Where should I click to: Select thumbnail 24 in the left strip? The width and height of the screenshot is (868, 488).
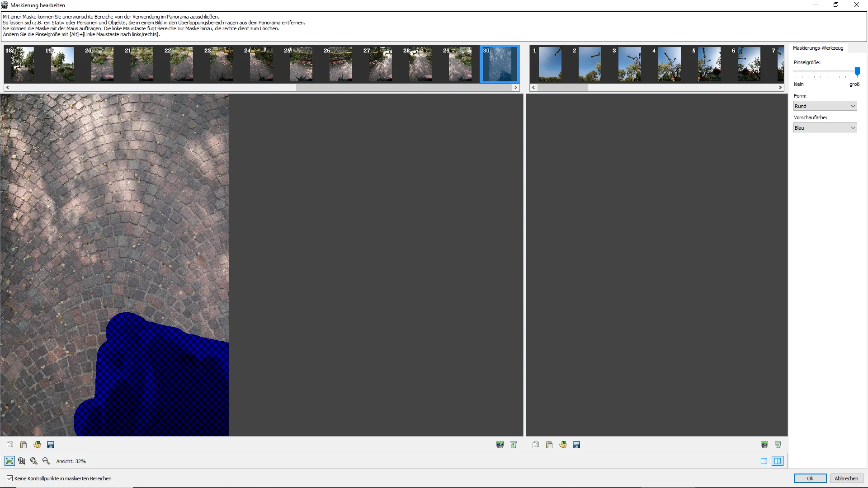[x=261, y=64]
